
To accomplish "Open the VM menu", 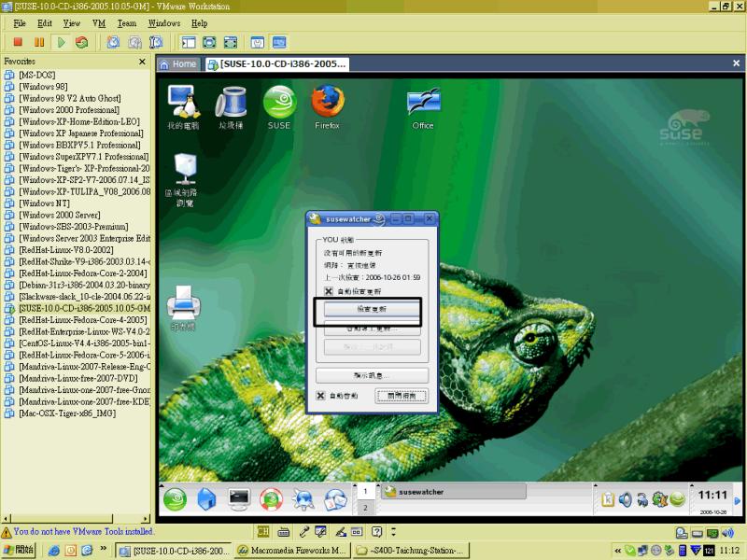I will point(99,23).
